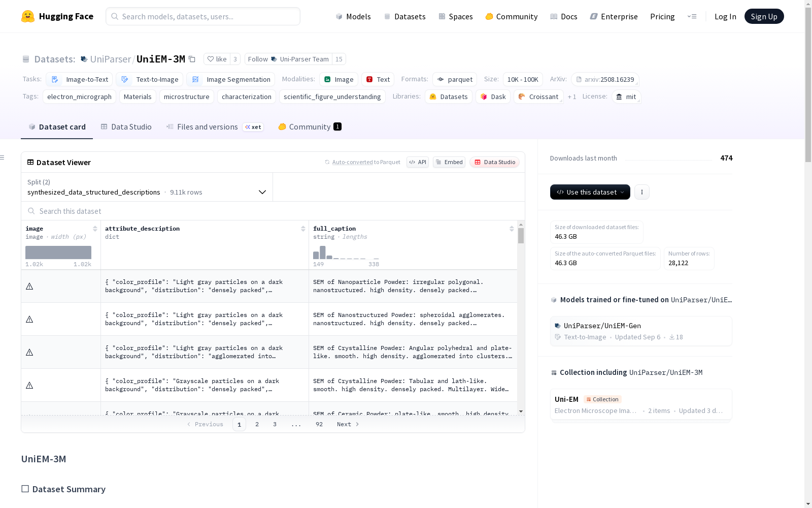Screen dimensions: 812x508
Task: Open the extra navigation menu icon beside Pricing
Action: point(692,16)
